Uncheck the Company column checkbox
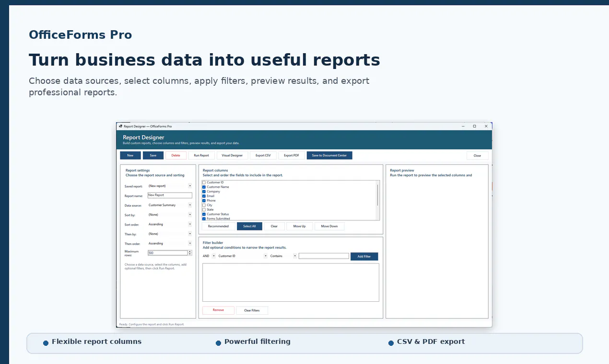 tap(204, 192)
